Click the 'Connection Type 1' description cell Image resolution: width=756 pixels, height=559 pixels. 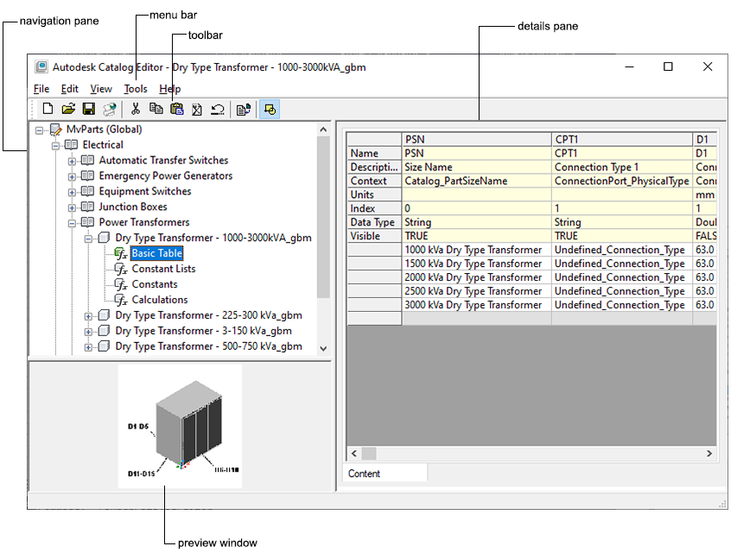pos(622,167)
